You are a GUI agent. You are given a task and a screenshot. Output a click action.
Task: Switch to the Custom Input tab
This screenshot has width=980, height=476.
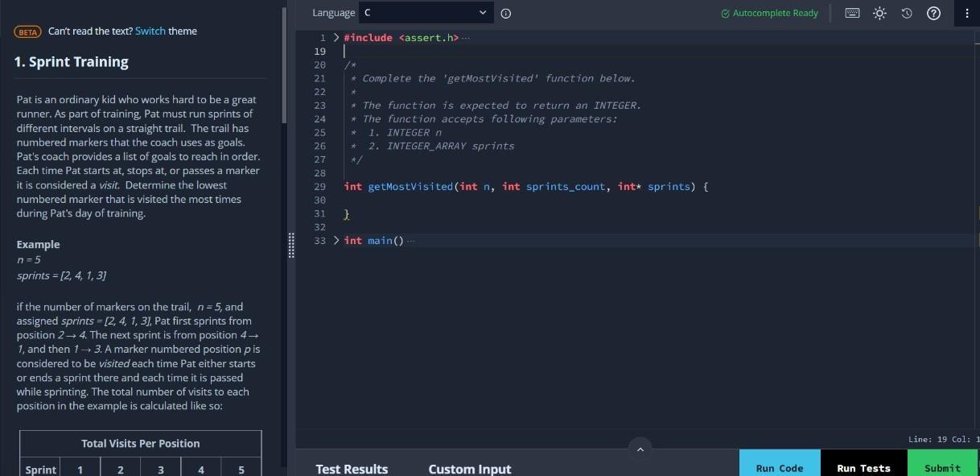coord(470,468)
